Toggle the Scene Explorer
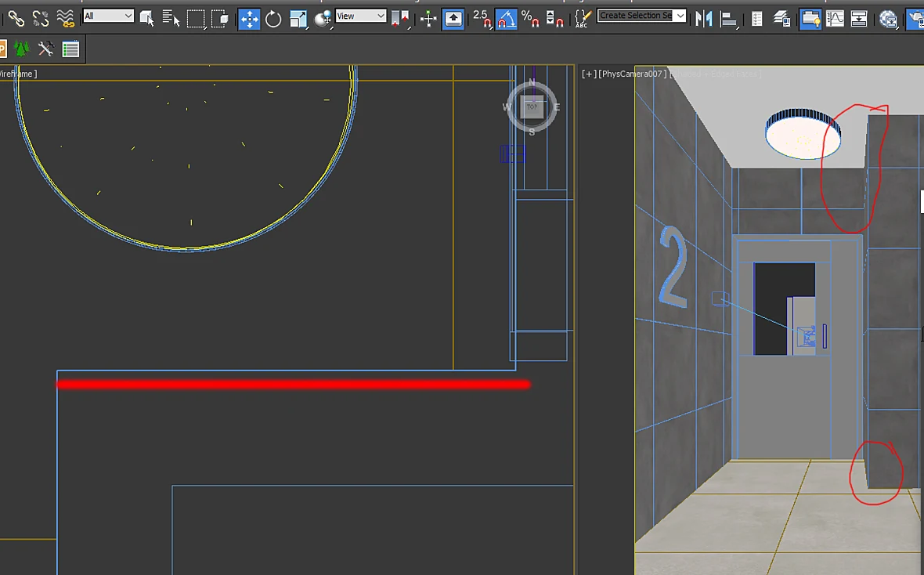Viewport: 924px width, 575px height. (x=757, y=19)
